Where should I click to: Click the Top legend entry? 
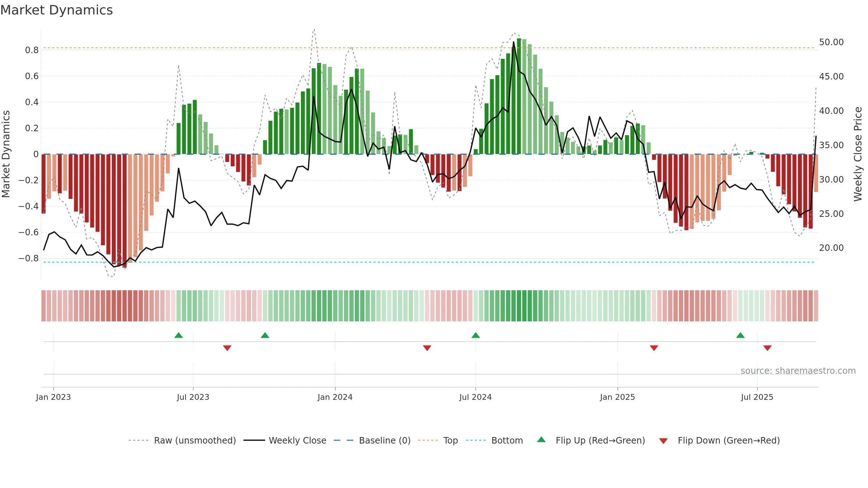click(x=438, y=440)
